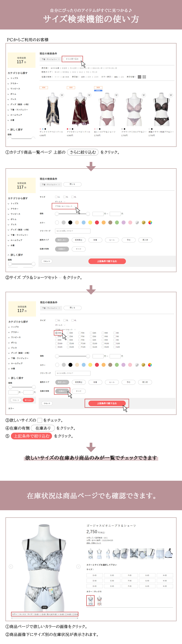The image size is (182, 644).
Task: Sort by 新着順 in the display order row
Action: 64,68
